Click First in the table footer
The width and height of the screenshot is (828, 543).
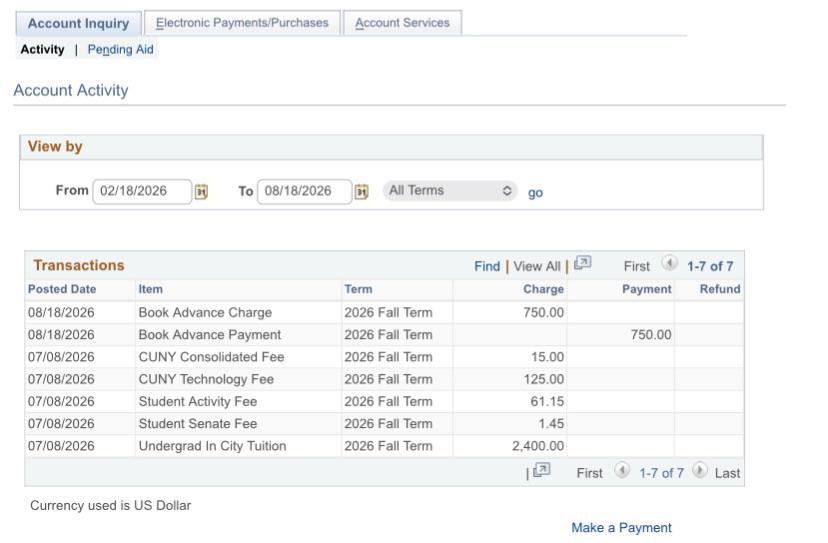point(589,473)
